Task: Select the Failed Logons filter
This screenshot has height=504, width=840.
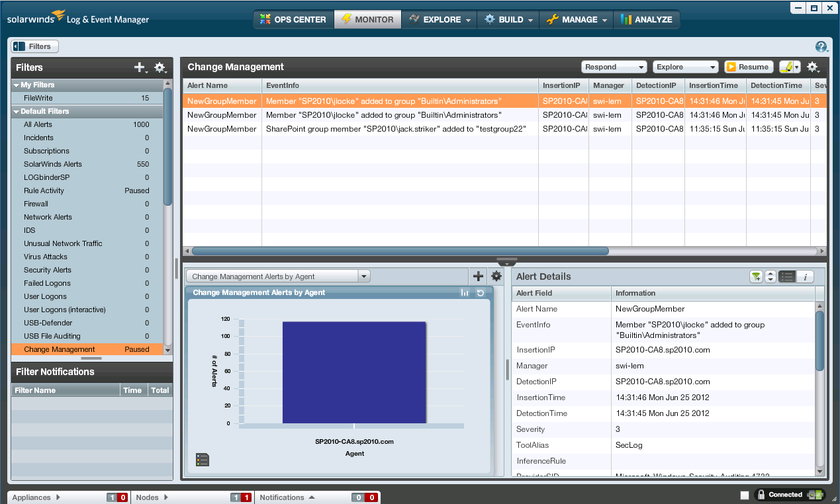Action: tap(87, 283)
